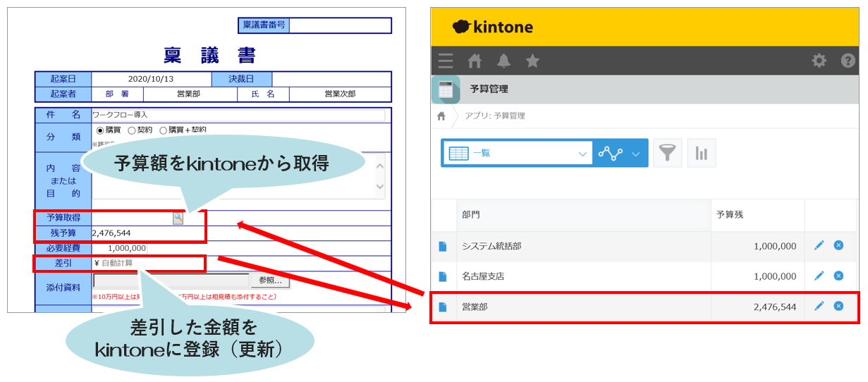Delete the システム統括部 record

click(x=838, y=245)
